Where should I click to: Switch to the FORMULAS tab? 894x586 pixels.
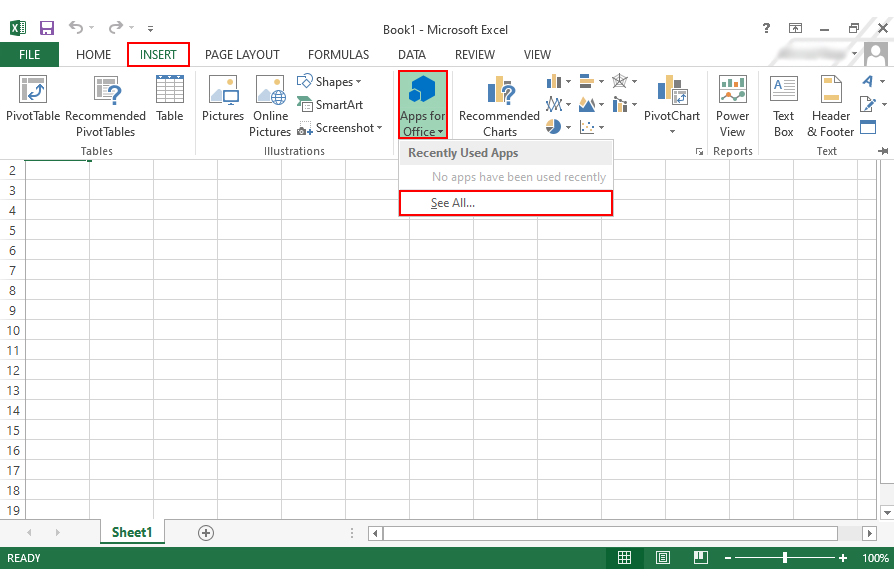[x=339, y=55]
